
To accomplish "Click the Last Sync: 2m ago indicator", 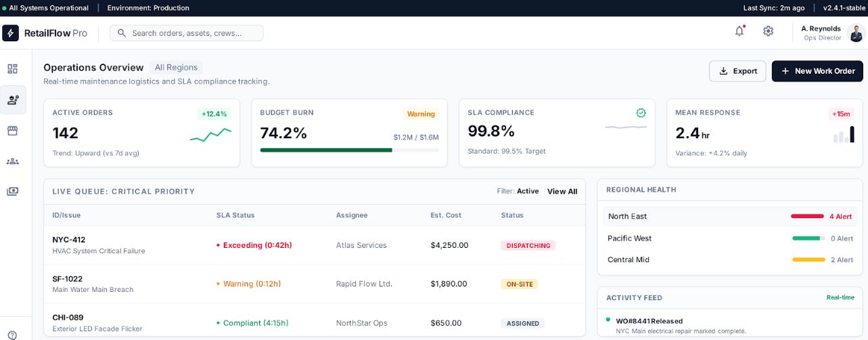I will coord(774,8).
